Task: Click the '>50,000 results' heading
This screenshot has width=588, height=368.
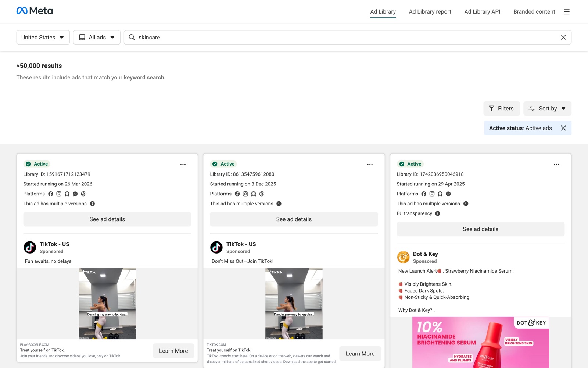Action: 39,66
